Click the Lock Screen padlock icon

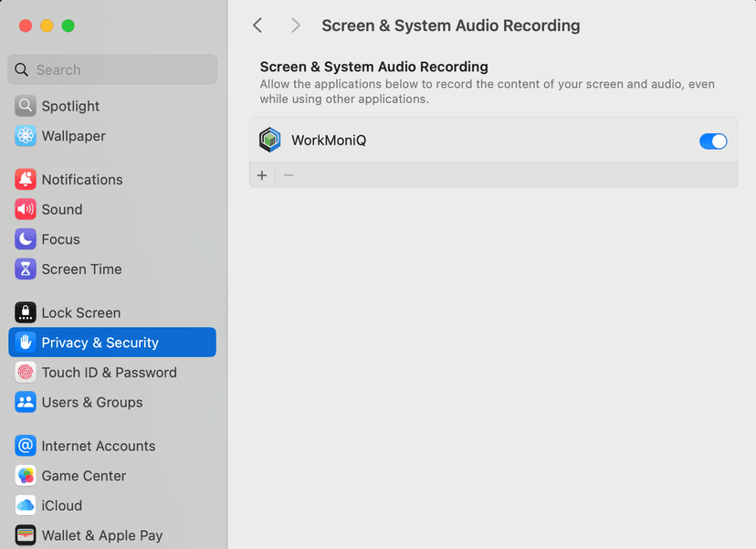(x=25, y=312)
